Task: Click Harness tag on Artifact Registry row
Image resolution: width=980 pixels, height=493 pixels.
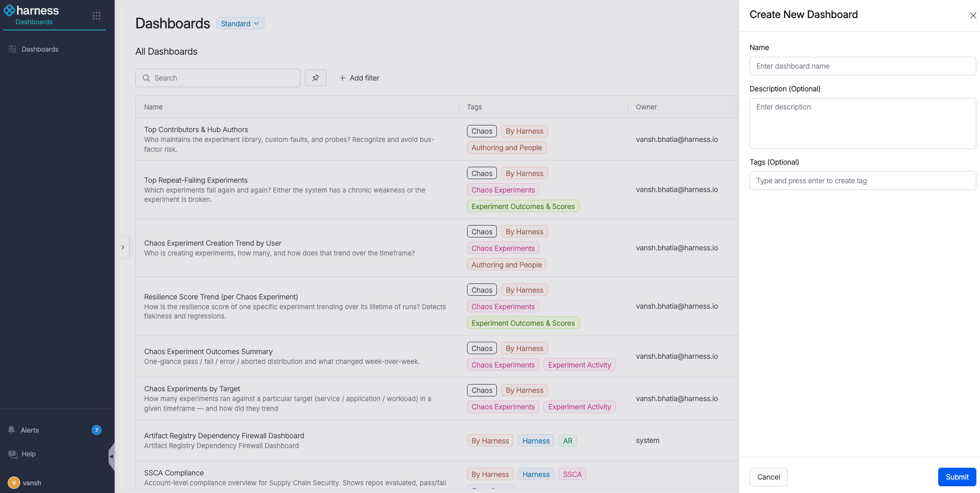Action: click(x=536, y=441)
